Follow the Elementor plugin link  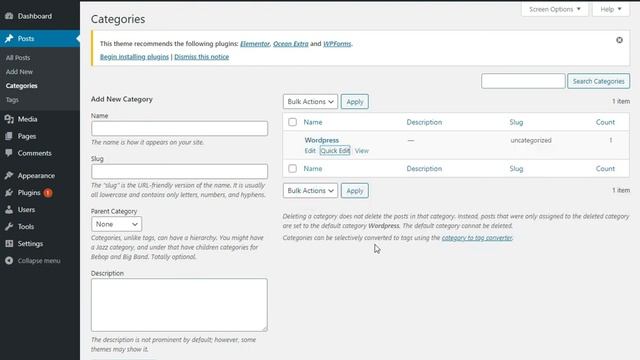coord(255,44)
